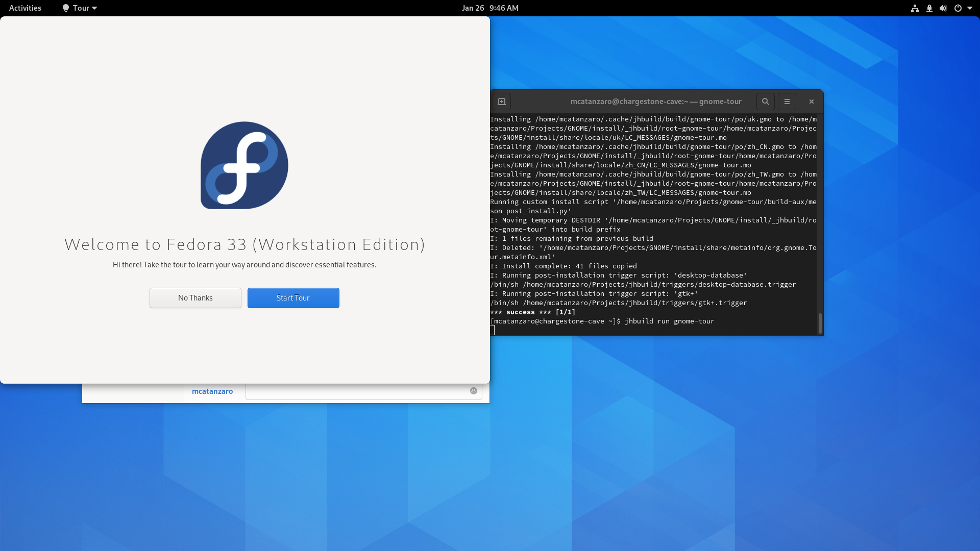The image size is (980, 551).
Task: Click the chat message input field
Action: pyautogui.click(x=363, y=391)
